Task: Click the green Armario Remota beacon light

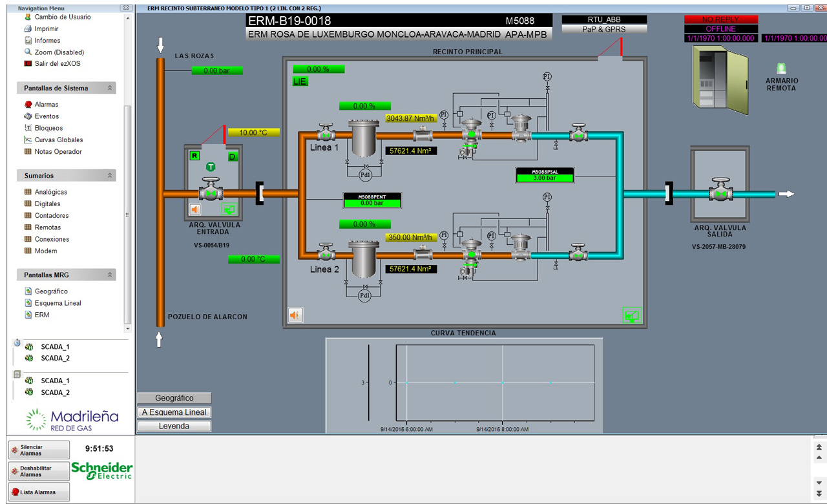Action: tap(782, 68)
